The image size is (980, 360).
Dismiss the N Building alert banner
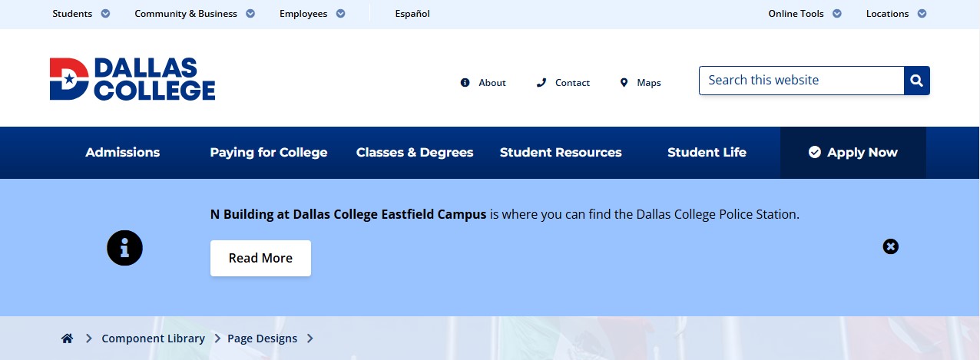click(x=890, y=246)
